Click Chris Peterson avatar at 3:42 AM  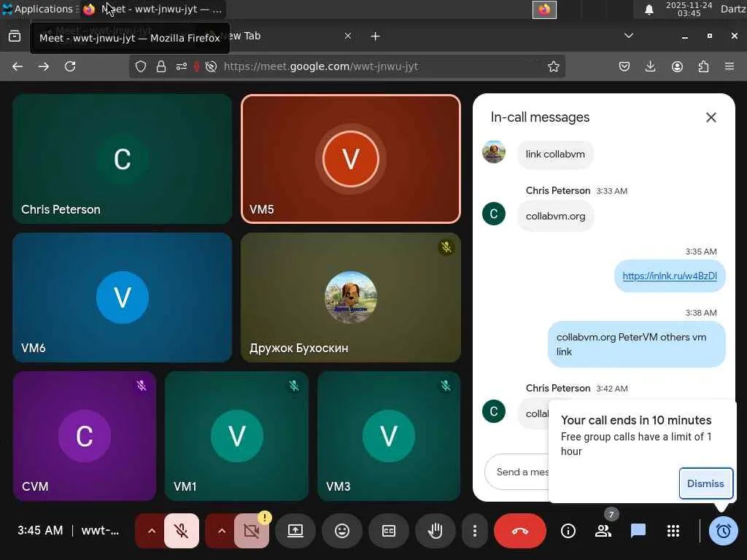click(x=494, y=411)
